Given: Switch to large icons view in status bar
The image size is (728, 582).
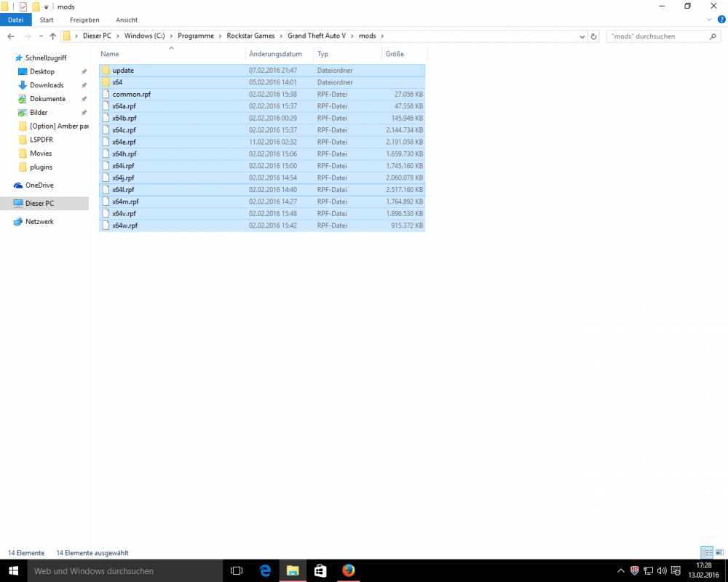Looking at the screenshot, I should [719, 552].
